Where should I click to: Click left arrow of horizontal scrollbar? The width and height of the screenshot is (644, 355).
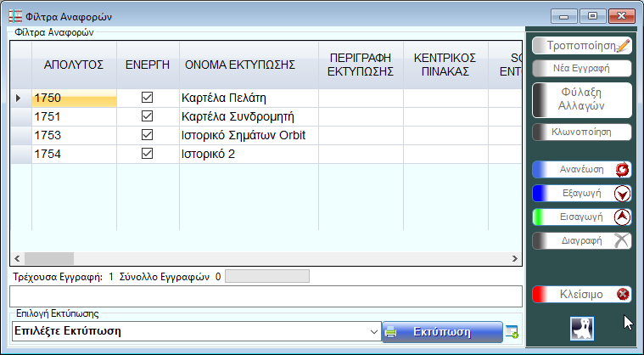[x=15, y=258]
